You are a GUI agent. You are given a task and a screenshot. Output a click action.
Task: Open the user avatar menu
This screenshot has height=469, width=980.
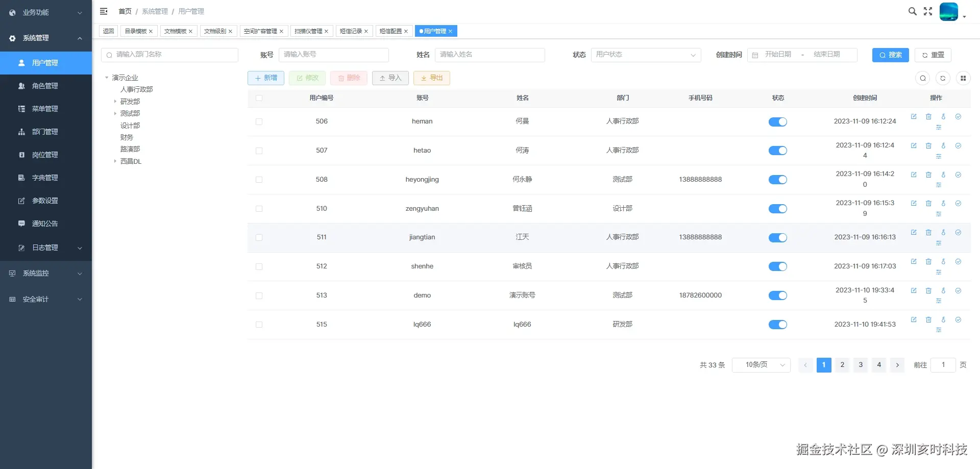click(949, 12)
